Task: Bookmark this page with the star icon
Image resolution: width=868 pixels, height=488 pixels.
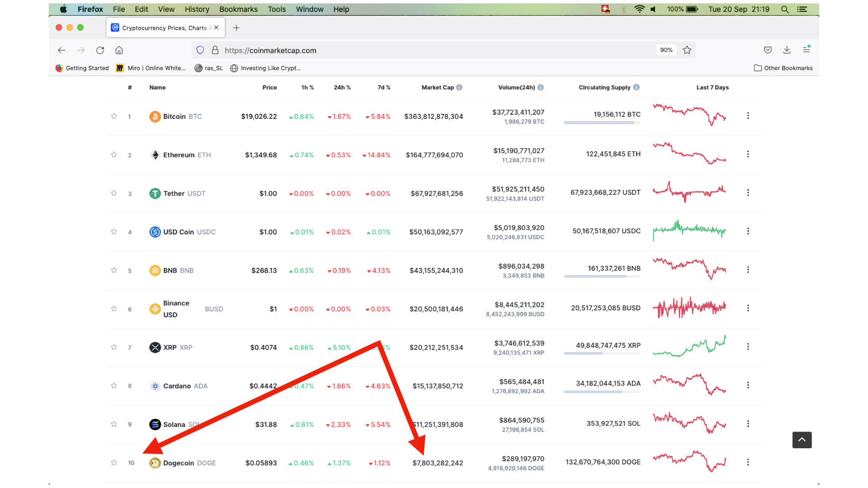Action: pos(687,50)
